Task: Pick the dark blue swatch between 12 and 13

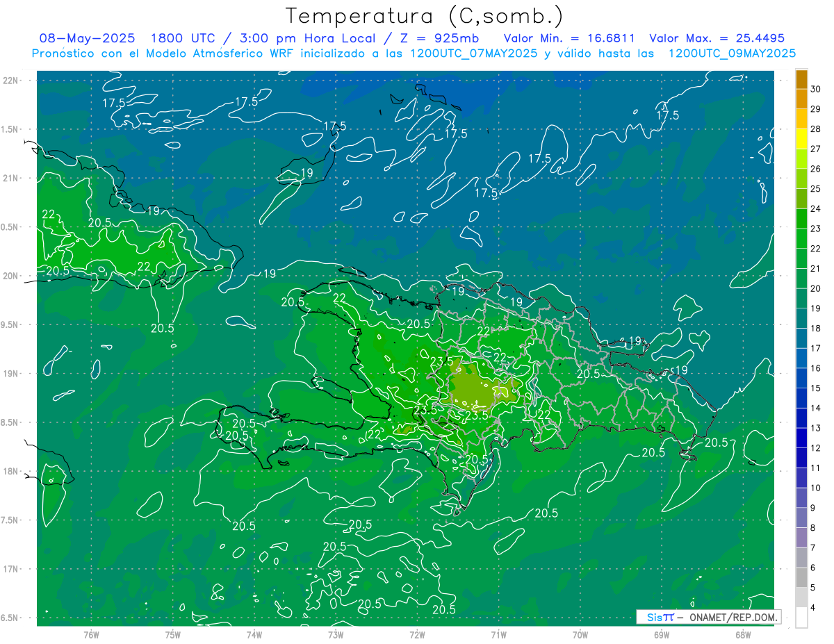Action: pos(801,438)
